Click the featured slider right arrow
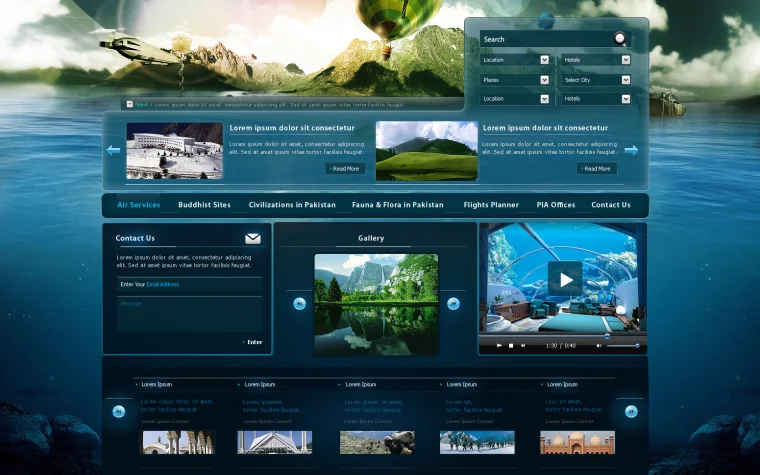The image size is (760, 475). [631, 150]
